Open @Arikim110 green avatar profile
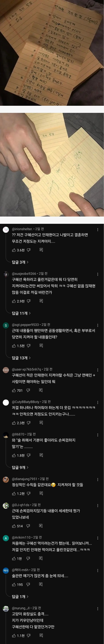The height and width of the screenshot is (644, 104). pos(6,538)
